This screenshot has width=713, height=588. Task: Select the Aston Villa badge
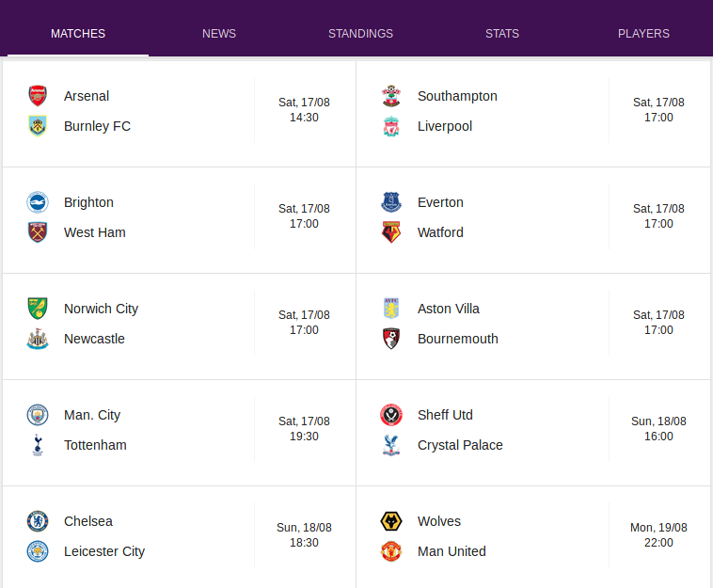391,309
